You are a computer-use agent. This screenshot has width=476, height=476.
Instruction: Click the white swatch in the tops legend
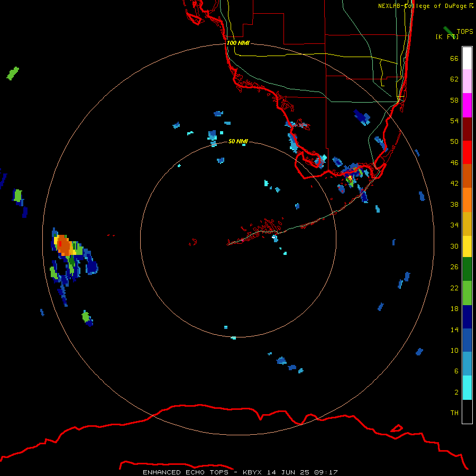click(467, 58)
